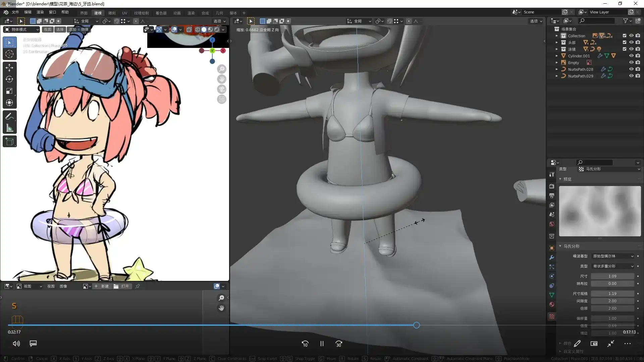Select the Move tool in the toolbar
This screenshot has height=362, width=644.
(x=9, y=67)
